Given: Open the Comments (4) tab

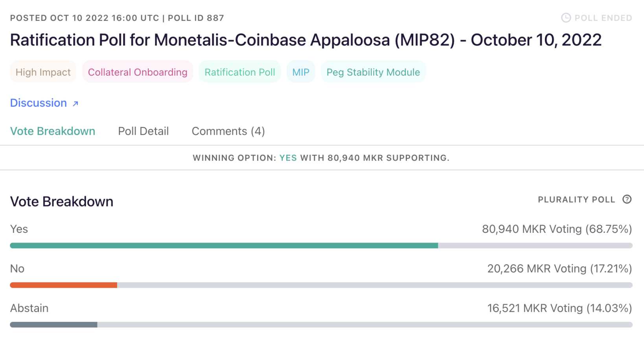Looking at the screenshot, I should coord(228,131).
